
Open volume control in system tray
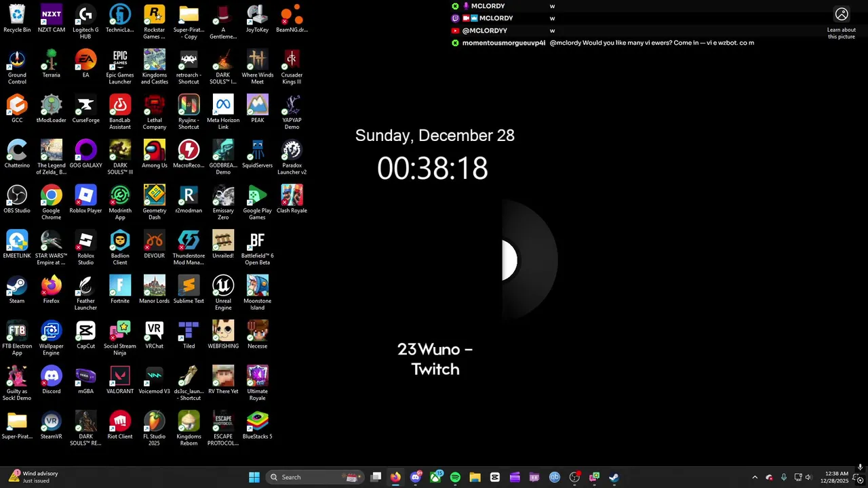pyautogui.click(x=808, y=477)
